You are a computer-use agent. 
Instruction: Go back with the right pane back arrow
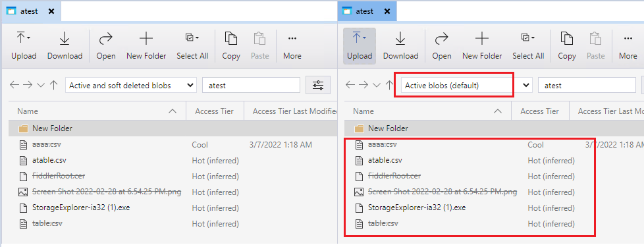click(x=350, y=85)
